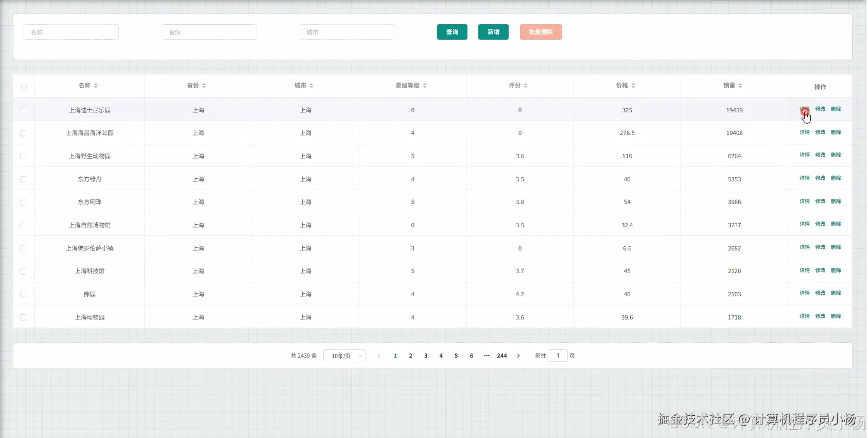Go to page 4
The width and height of the screenshot is (868, 438).
pos(441,356)
